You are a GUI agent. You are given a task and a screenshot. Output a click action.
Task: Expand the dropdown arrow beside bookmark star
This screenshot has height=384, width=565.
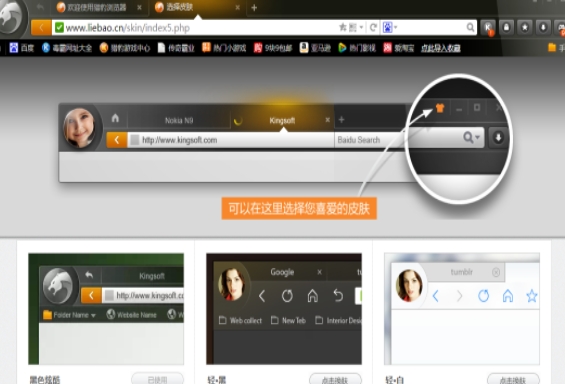click(x=361, y=27)
